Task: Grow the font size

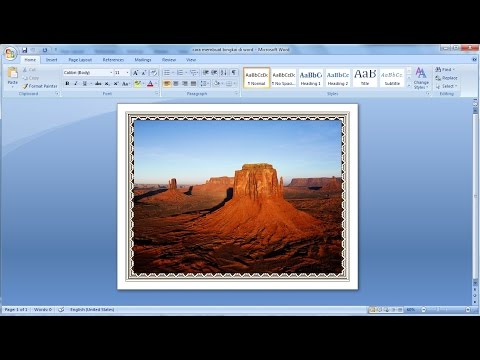Action: click(135, 73)
